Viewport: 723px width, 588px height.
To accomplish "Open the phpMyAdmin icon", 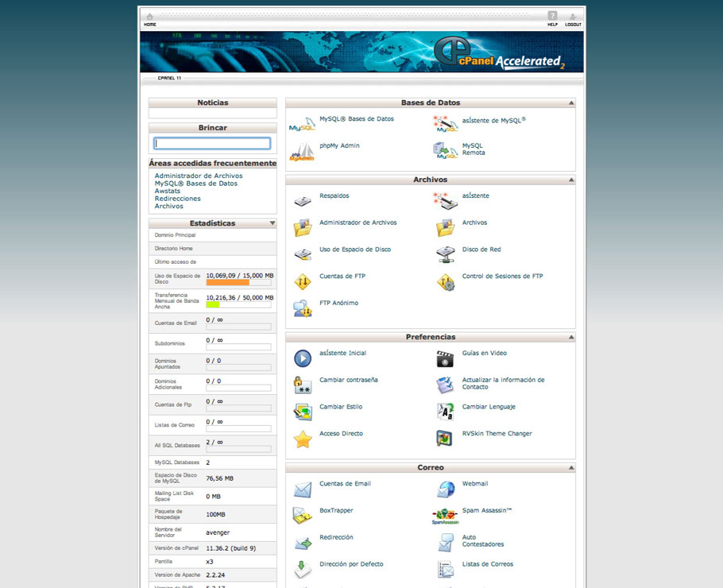I will click(x=302, y=152).
